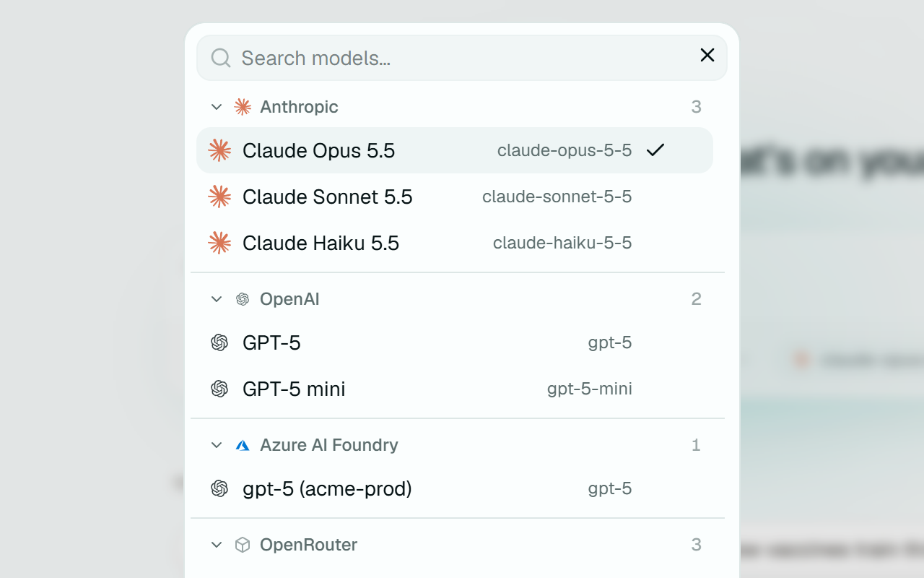Click the OpenAI provider logo in header
This screenshot has height=578, width=924.
click(x=243, y=299)
